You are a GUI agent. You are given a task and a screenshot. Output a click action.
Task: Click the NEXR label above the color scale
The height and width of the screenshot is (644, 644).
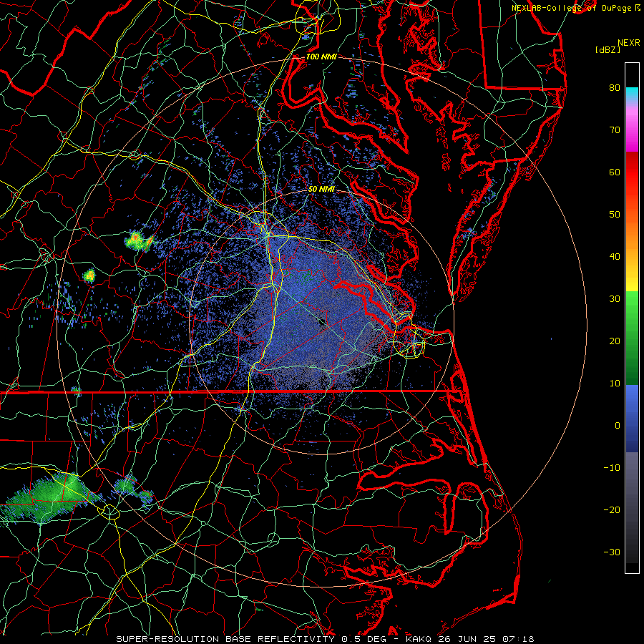click(x=629, y=43)
